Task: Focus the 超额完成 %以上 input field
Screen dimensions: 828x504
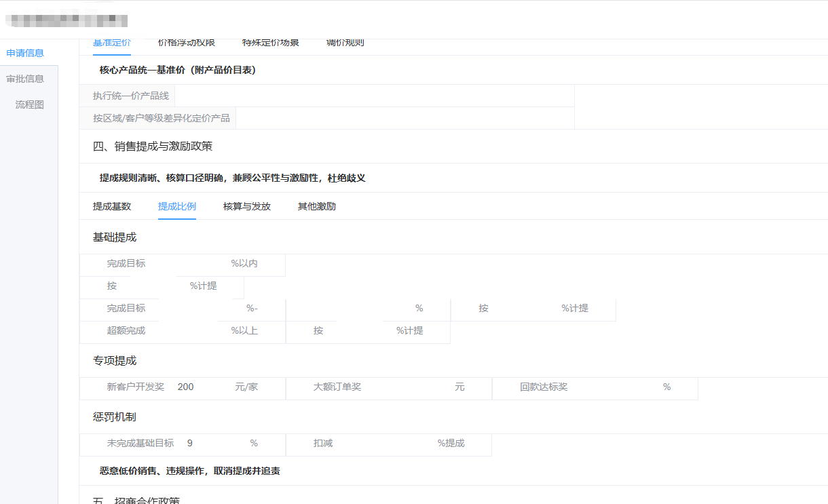Action: point(187,330)
